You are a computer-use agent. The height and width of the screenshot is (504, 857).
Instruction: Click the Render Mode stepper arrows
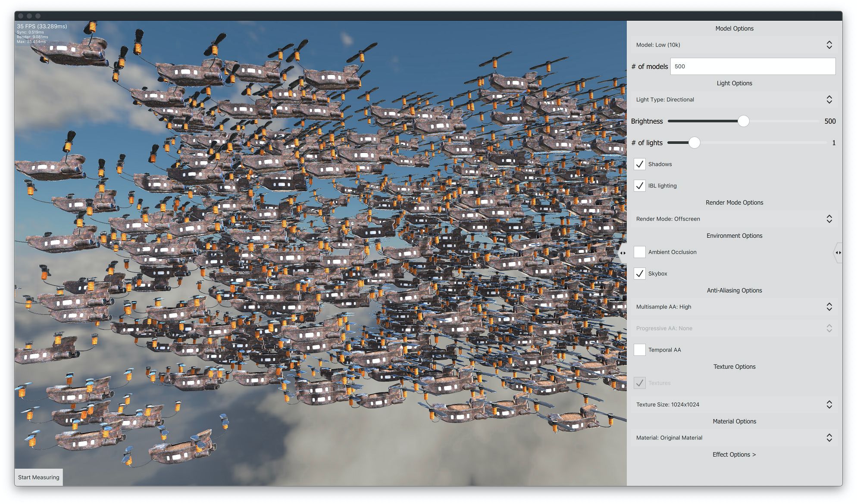[x=829, y=219]
